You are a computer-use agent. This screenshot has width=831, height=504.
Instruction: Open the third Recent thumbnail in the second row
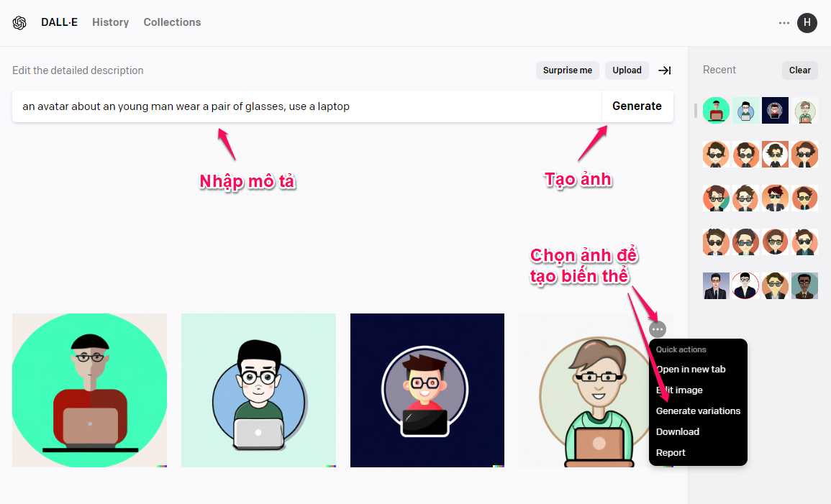point(775,155)
